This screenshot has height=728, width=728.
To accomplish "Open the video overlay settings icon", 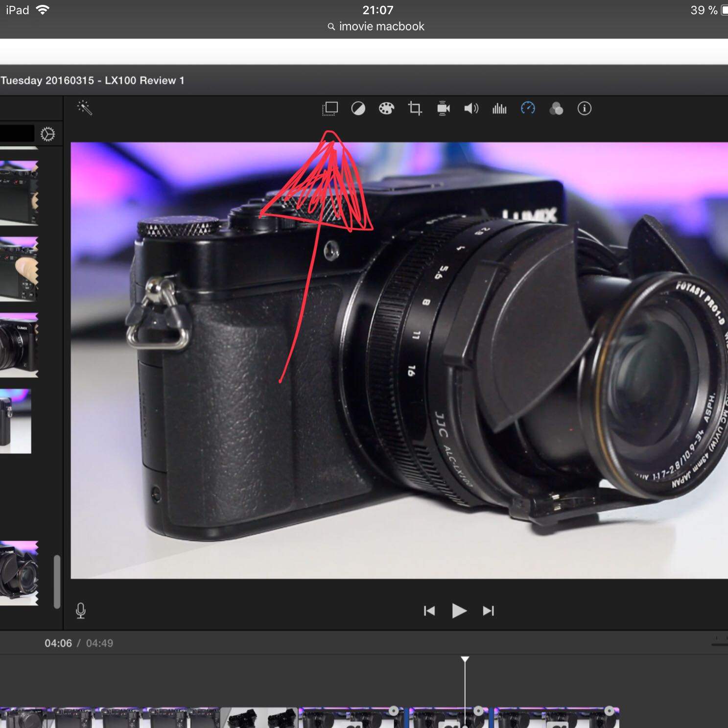I will coord(330,108).
